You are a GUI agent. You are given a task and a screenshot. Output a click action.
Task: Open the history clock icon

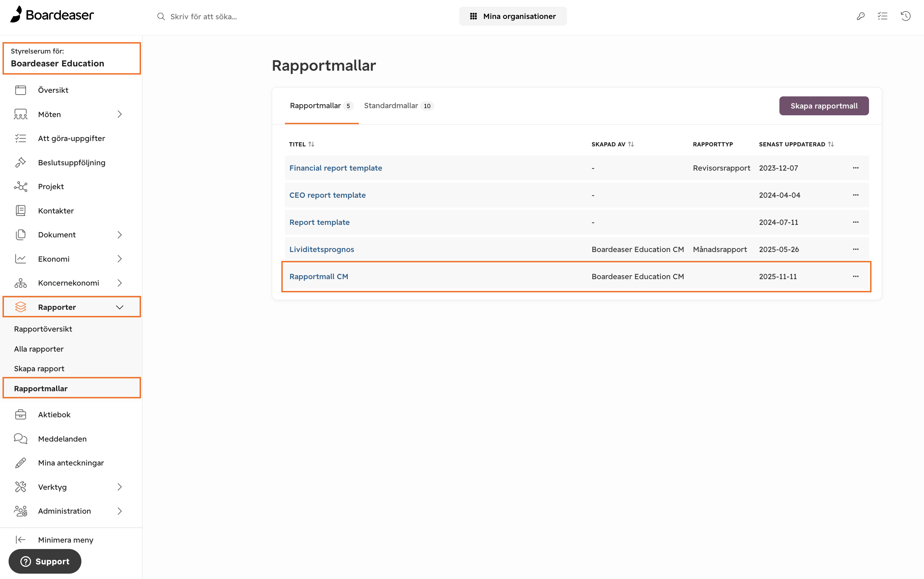906,16
